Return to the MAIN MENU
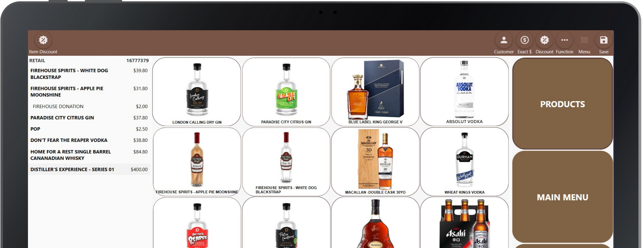 pos(562,197)
